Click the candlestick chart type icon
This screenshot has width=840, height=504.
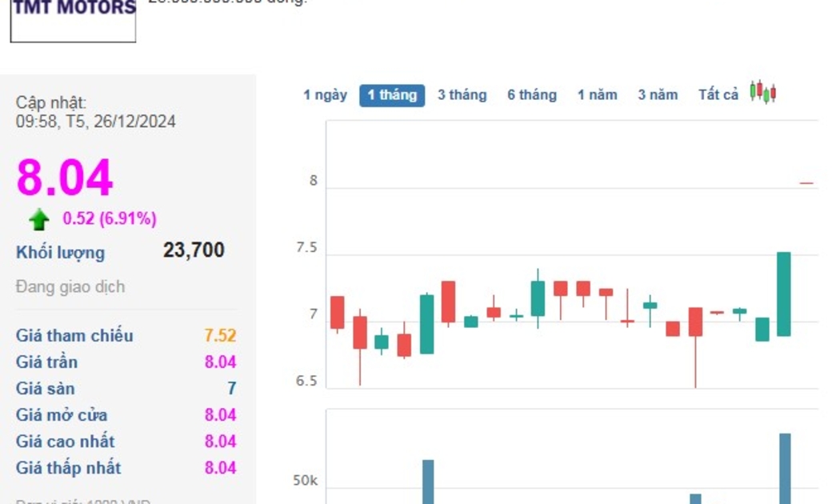coord(763,93)
